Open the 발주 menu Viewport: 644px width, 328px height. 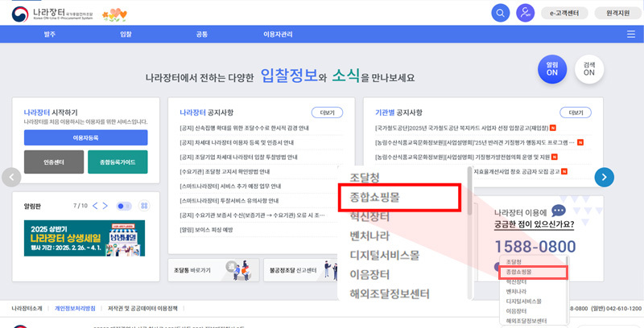point(50,35)
